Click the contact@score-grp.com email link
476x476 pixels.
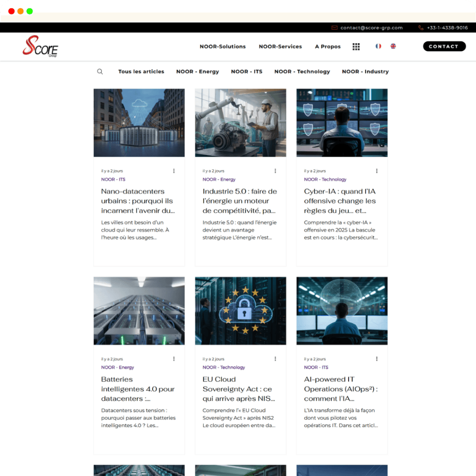(371, 28)
